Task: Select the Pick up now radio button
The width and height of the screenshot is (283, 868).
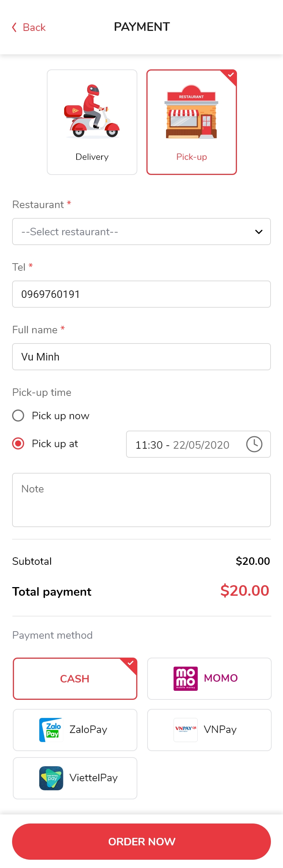Action: pos(18,416)
